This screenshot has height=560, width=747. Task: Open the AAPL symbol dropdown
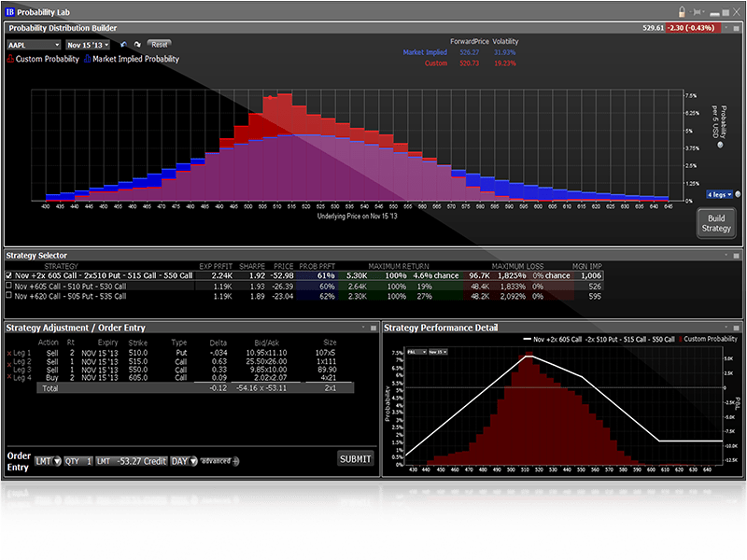click(34, 45)
